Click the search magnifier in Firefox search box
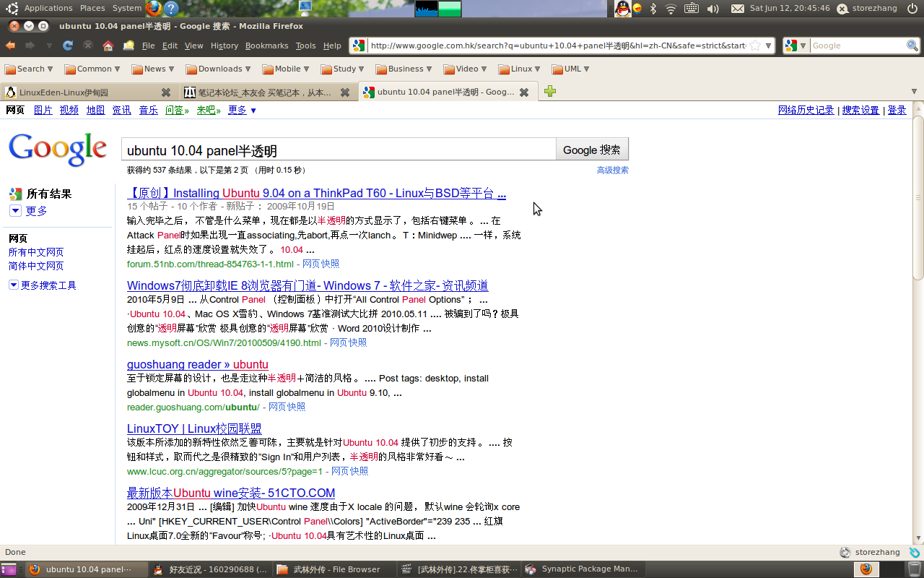 [912, 46]
